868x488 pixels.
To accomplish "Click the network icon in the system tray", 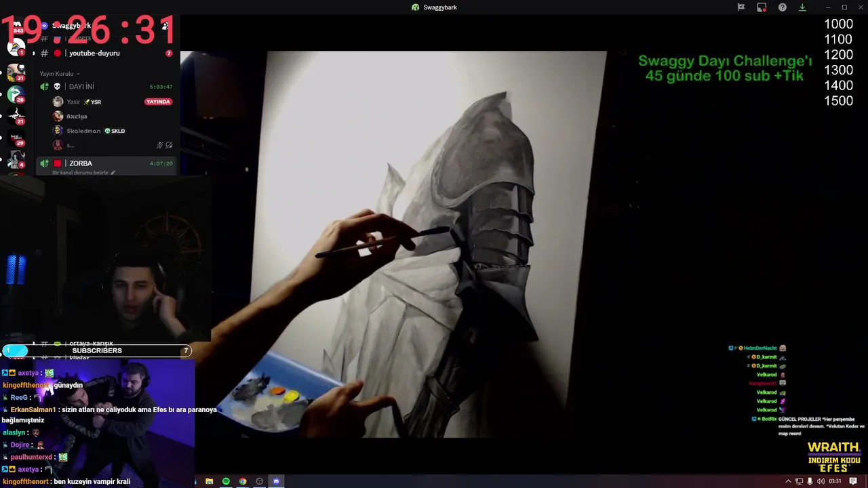I will 799,481.
